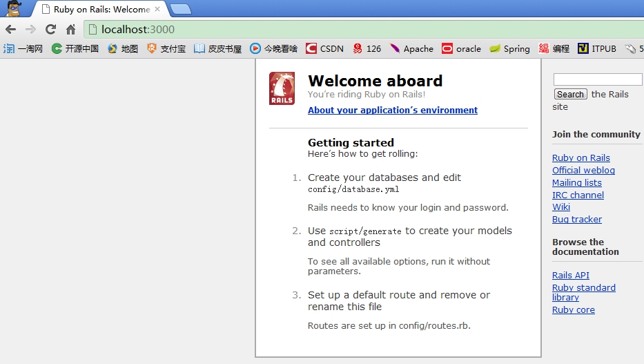Click the page icon in the address bar

coord(92,30)
